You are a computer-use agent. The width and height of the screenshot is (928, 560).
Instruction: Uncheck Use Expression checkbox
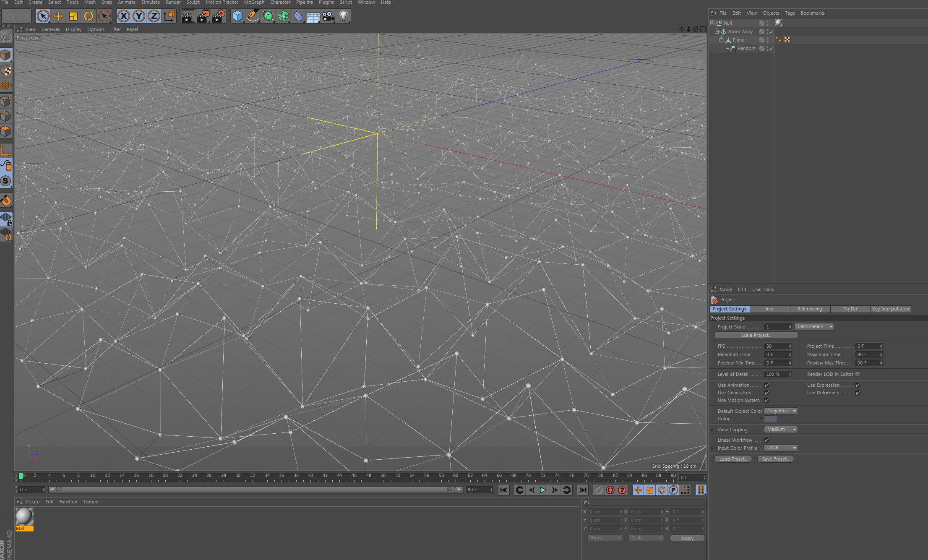point(858,385)
